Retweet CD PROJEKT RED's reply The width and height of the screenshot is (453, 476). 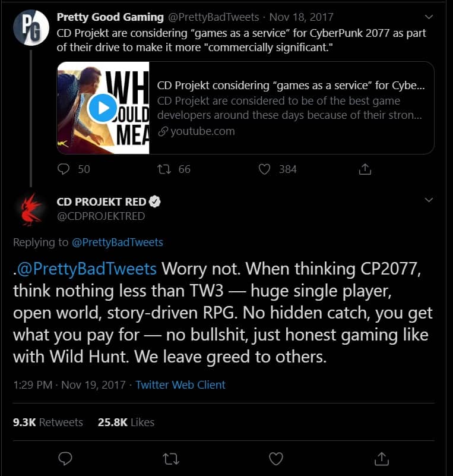click(x=171, y=458)
